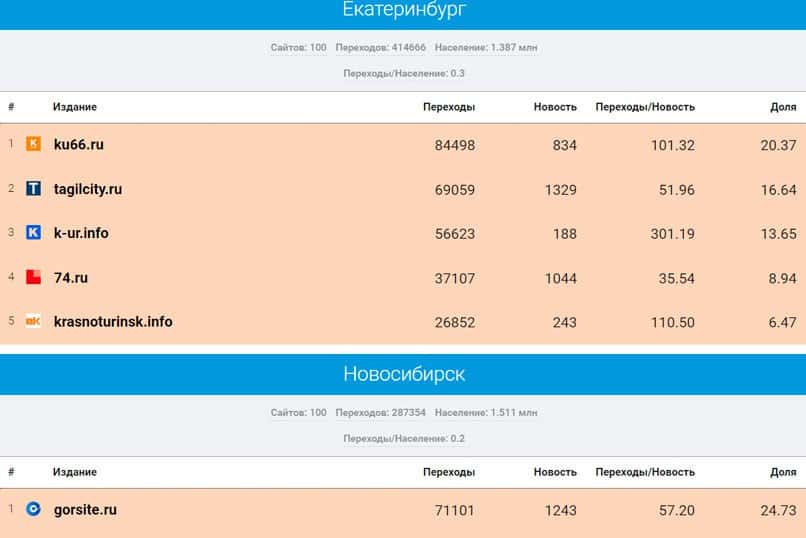
Task: Click the value 301.19 in k-ur.info row
Action: (x=673, y=234)
